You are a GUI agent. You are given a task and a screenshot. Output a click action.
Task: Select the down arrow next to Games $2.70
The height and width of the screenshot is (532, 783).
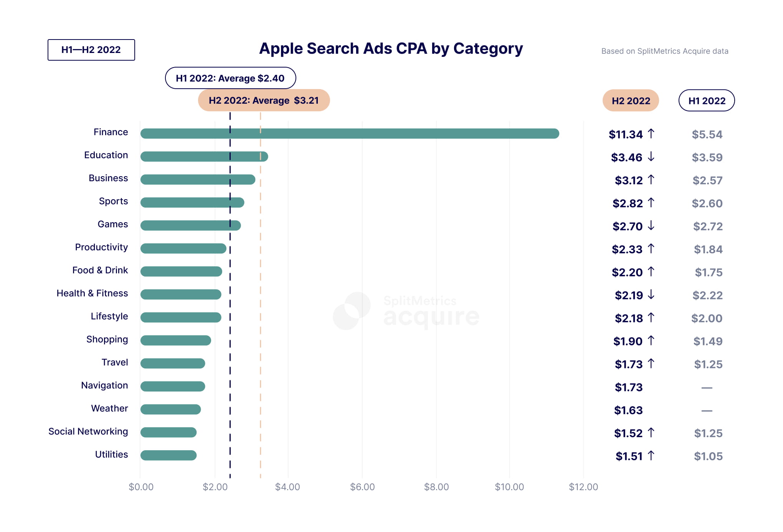(x=651, y=226)
